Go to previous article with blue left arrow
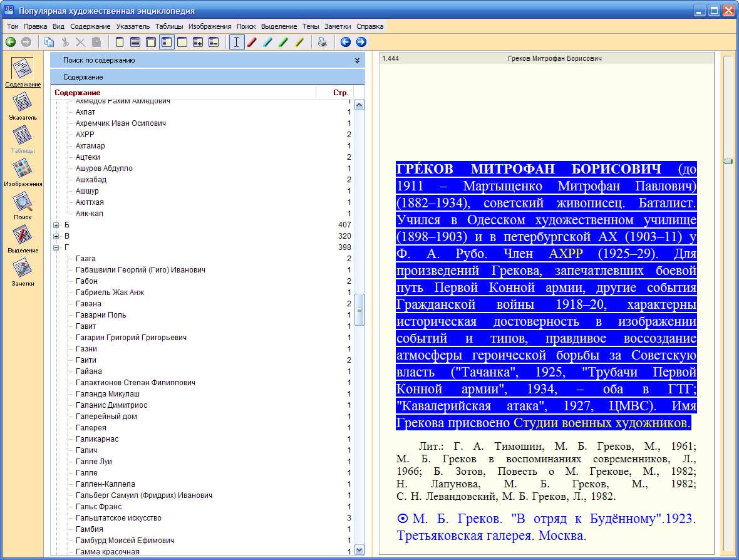 point(346,42)
